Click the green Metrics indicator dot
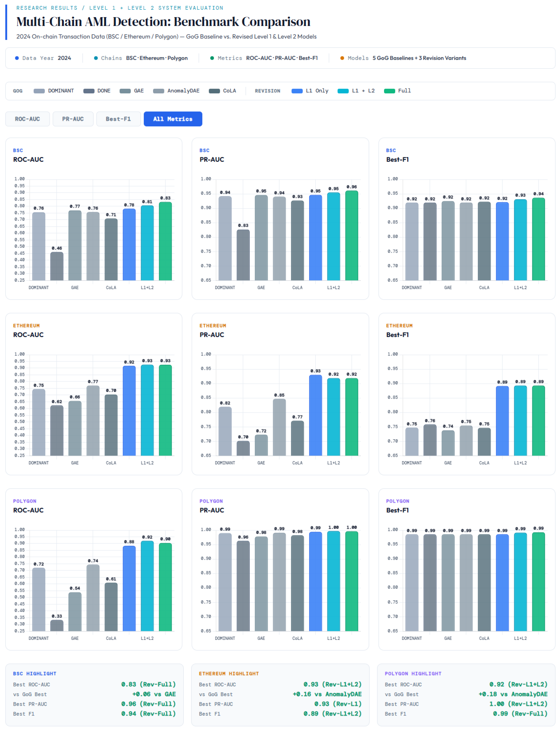The width and height of the screenshot is (560, 731). (212, 58)
